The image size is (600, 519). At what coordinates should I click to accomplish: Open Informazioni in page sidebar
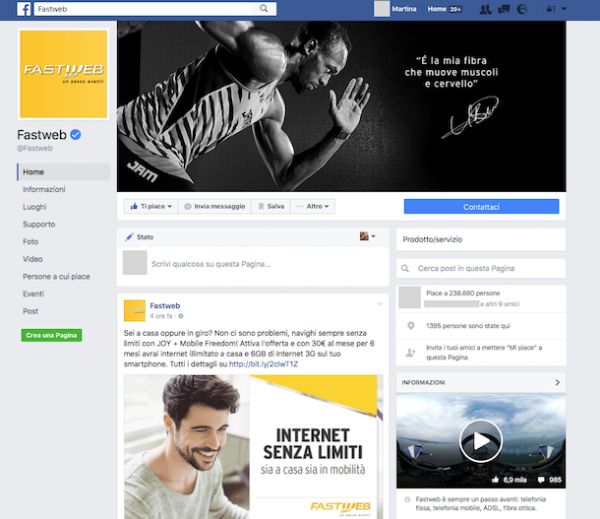44,189
